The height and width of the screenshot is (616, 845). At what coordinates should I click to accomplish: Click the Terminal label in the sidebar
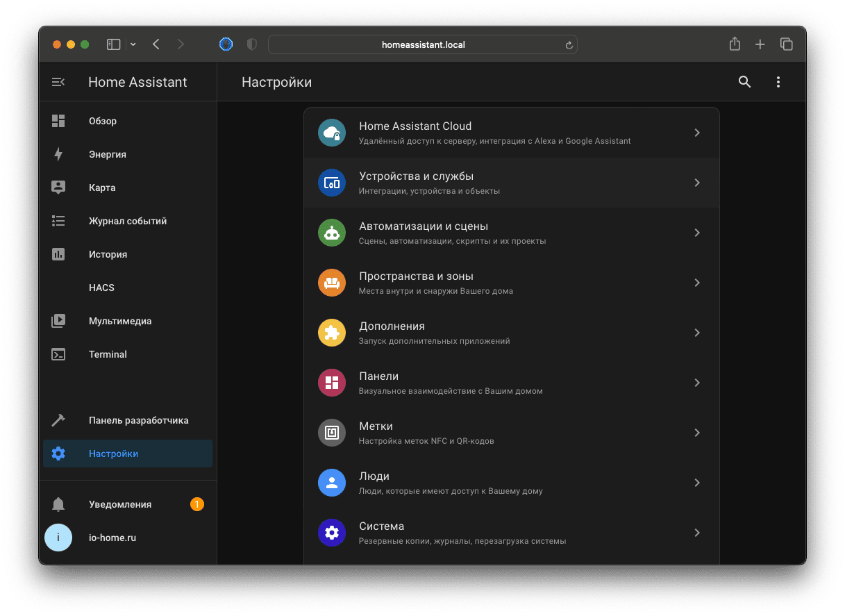coord(108,354)
